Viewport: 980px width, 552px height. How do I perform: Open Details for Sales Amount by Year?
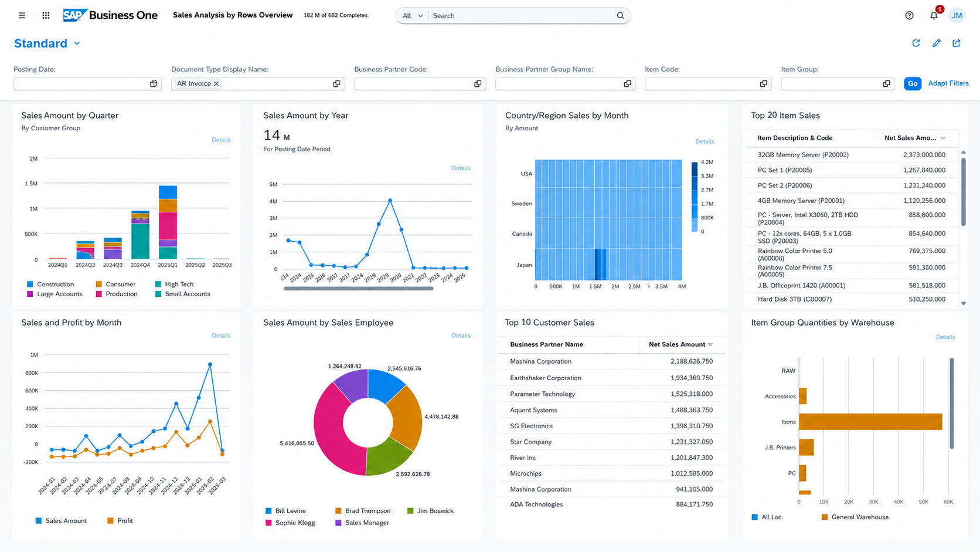(461, 168)
